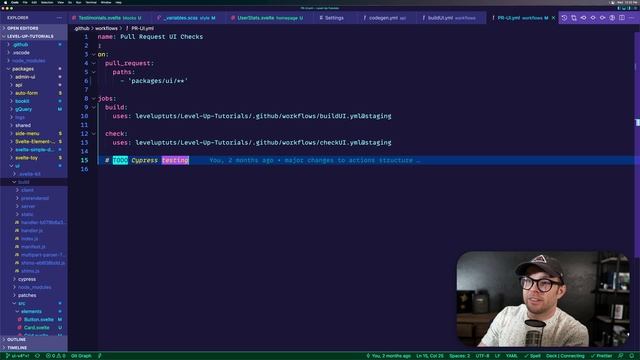The height and width of the screenshot is (360, 640).
Task: Click the Prettier status item
Action: click(x=601, y=356)
